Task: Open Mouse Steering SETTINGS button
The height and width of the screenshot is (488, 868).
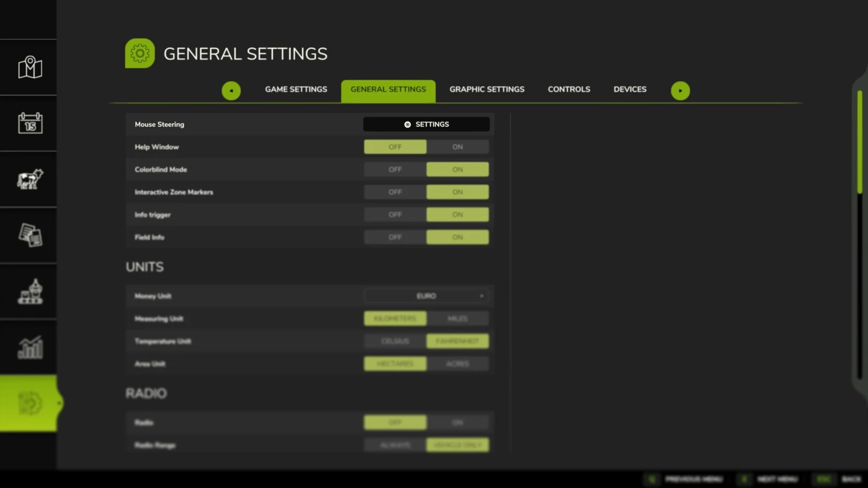Action: pyautogui.click(x=426, y=124)
